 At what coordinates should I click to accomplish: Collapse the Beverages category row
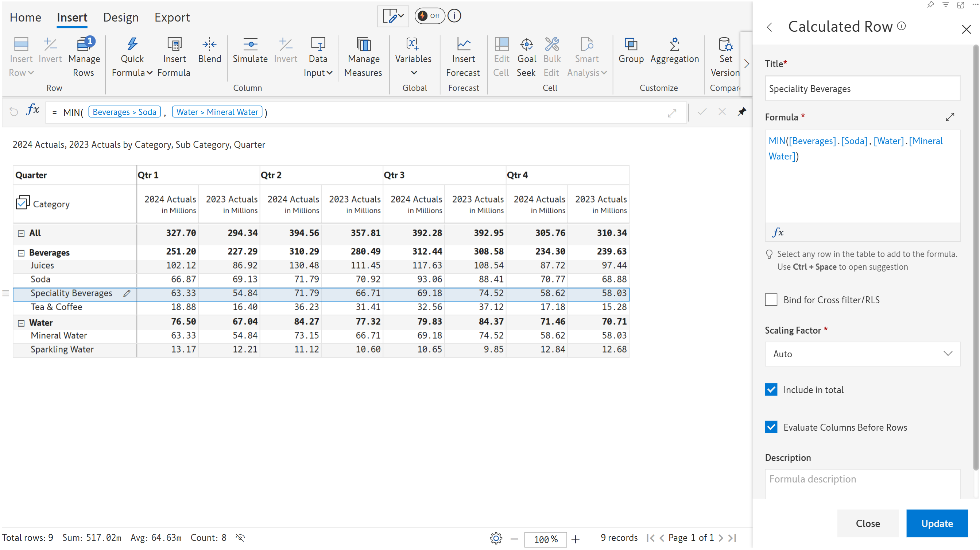(21, 253)
